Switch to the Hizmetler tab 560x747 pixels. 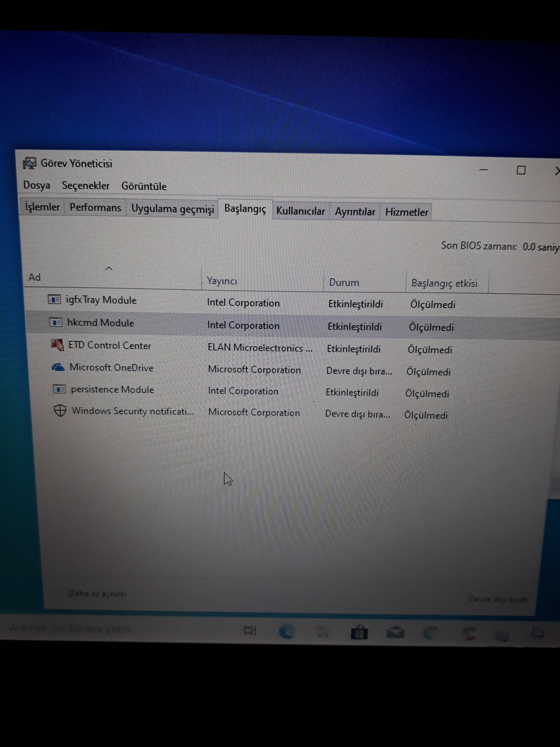click(x=406, y=212)
